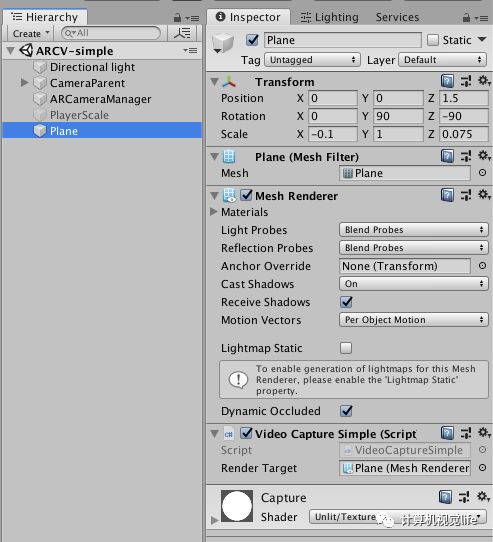
Task: Open the Inspector panel options menu
Action: 481,18
